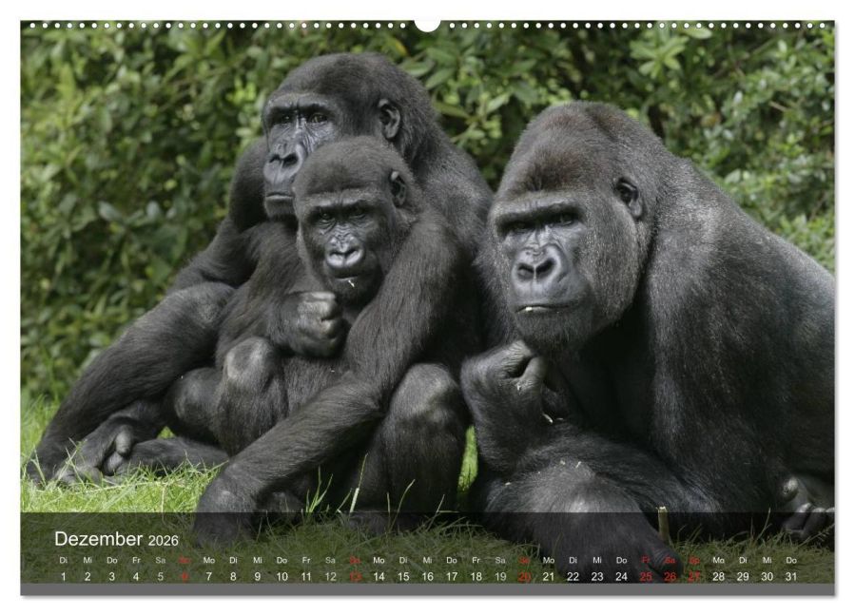
Task: Select day number 23 in the calendar strip
Action: tap(597, 576)
